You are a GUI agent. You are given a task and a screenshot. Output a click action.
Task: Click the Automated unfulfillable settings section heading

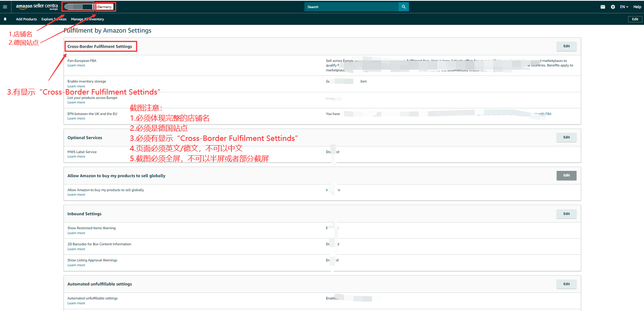(99, 284)
